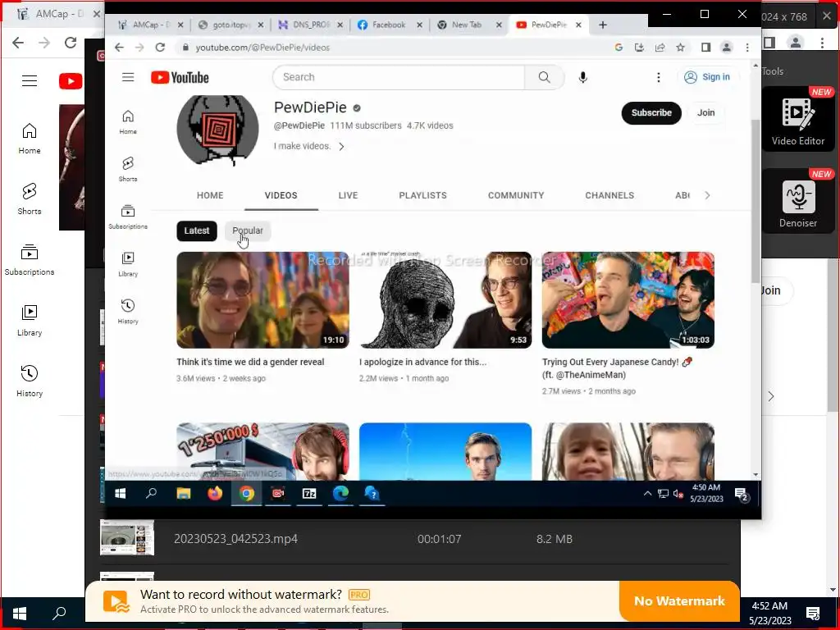Switch to New Tab browser tab
This screenshot has width=840, height=630.
click(466, 25)
